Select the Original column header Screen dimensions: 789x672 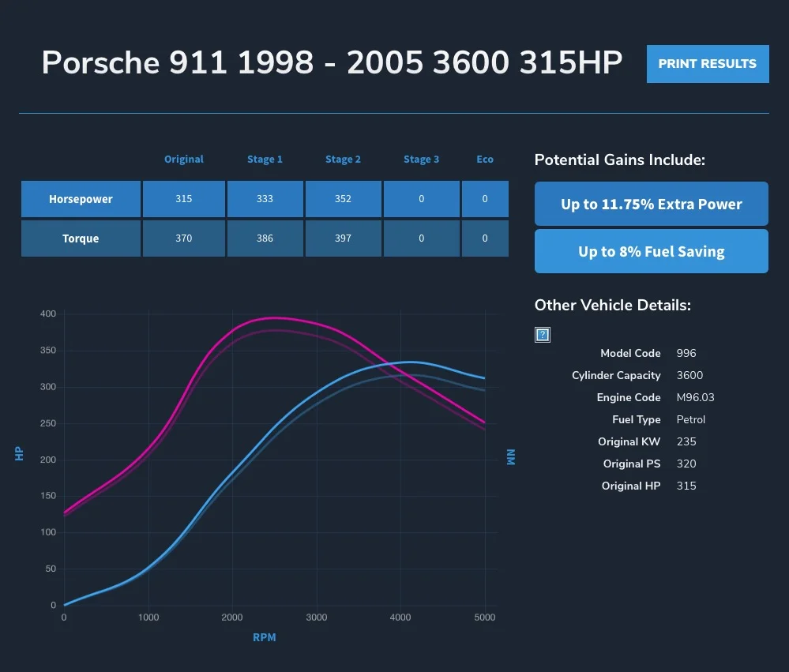click(x=184, y=159)
